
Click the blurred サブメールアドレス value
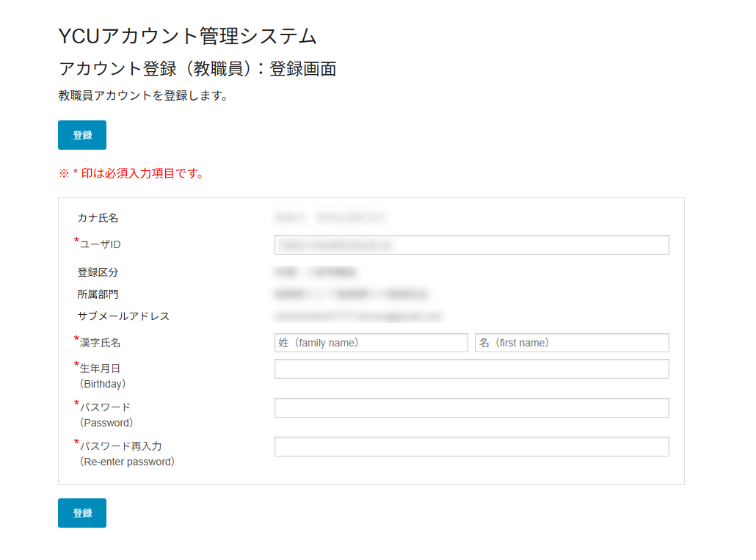(x=358, y=316)
